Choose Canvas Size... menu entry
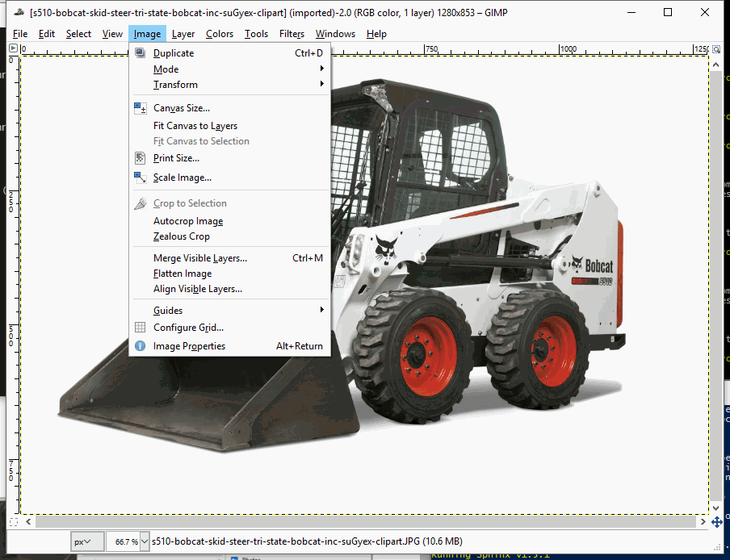The image size is (730, 560). [x=230, y=108]
